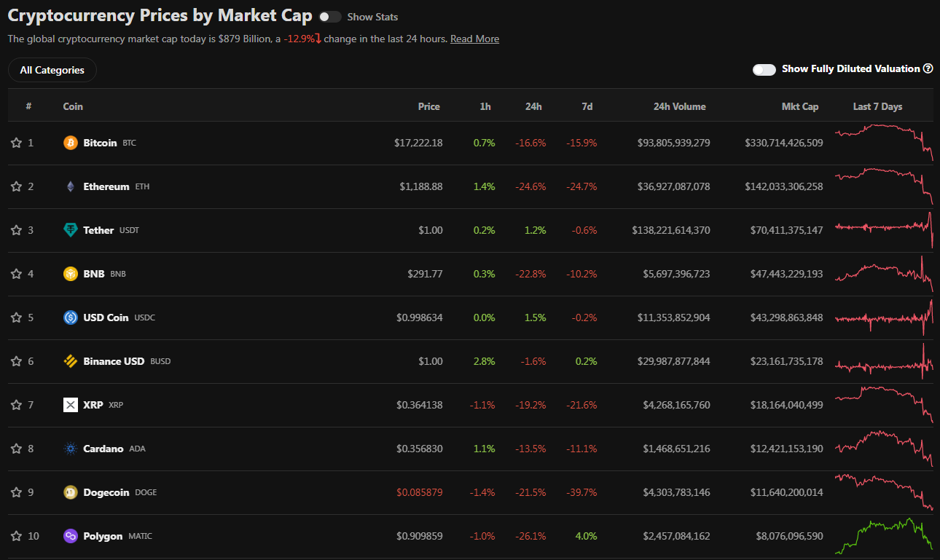Open the Fully Diluted Valuation help icon
940x560 pixels.
(x=928, y=68)
